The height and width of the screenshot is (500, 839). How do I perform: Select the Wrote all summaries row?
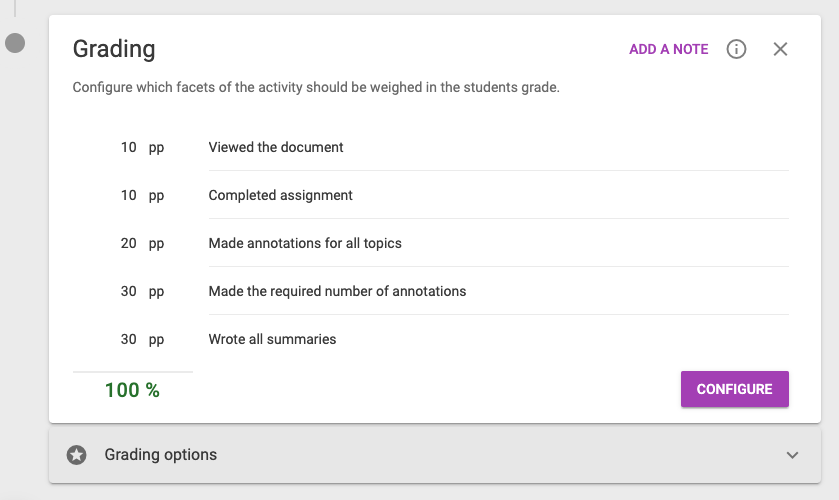coord(431,339)
